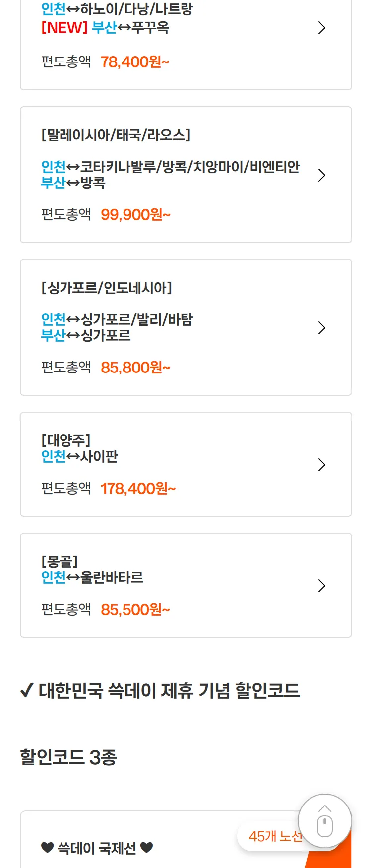Select the 부산↔싱가포르 route line
This screenshot has width=372, height=868.
click(x=86, y=336)
